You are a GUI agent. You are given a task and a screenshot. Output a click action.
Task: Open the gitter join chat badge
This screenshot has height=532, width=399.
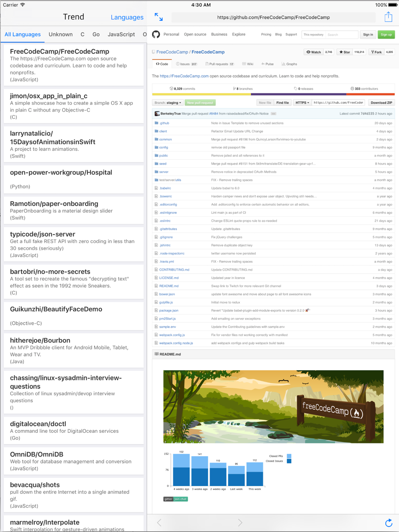(x=176, y=499)
